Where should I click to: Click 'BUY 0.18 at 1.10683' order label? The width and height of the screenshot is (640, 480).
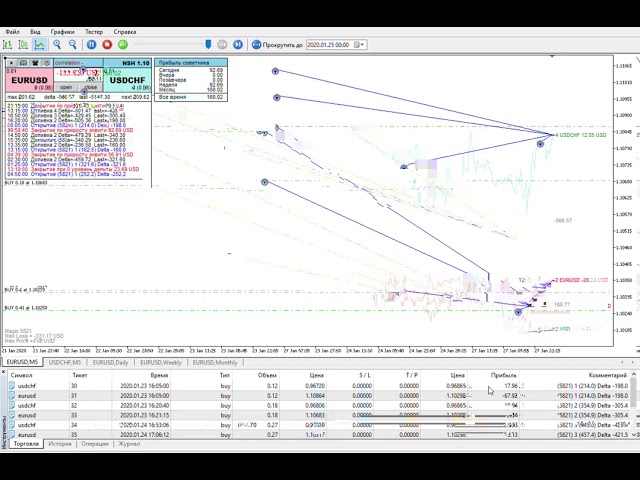click(26, 183)
